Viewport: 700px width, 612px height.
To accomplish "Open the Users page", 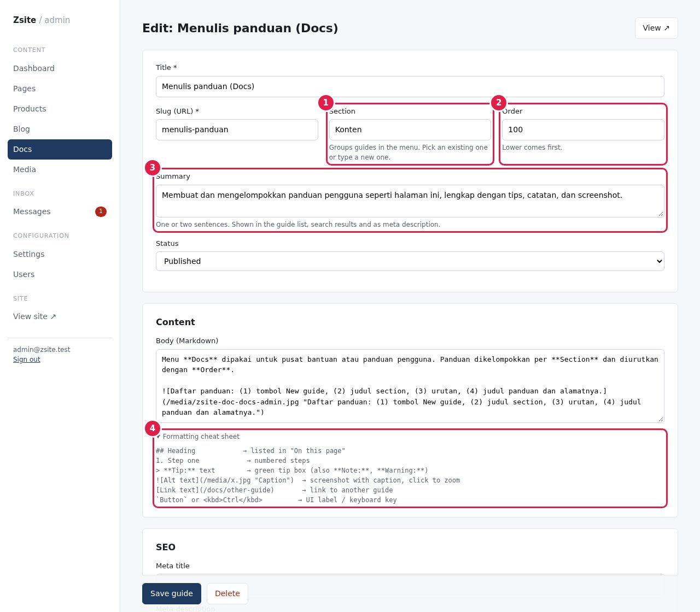I will point(60,274).
